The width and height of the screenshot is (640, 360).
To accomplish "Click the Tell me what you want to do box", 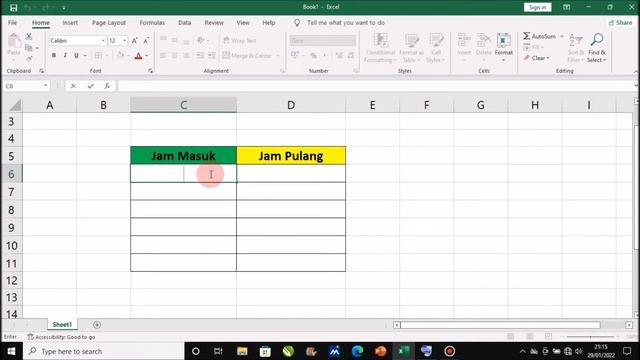I will 345,23.
